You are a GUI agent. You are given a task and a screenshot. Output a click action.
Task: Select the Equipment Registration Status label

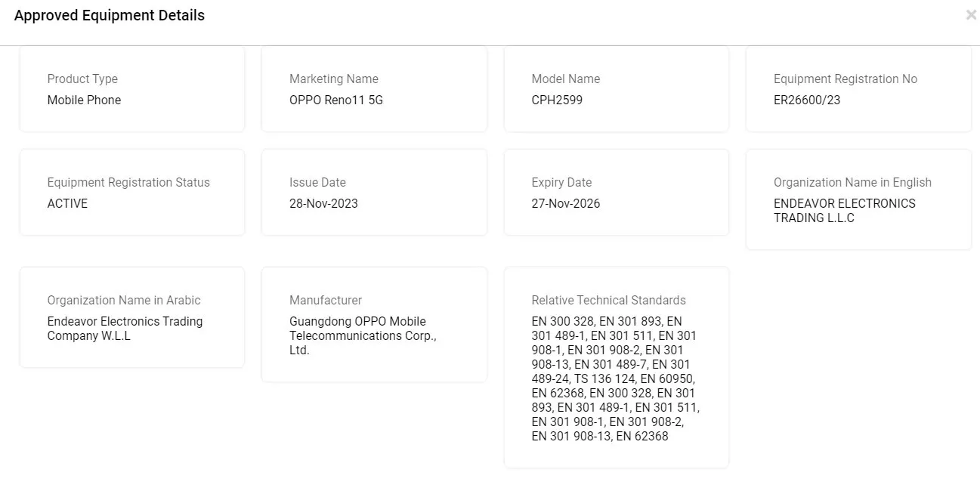[x=128, y=182]
